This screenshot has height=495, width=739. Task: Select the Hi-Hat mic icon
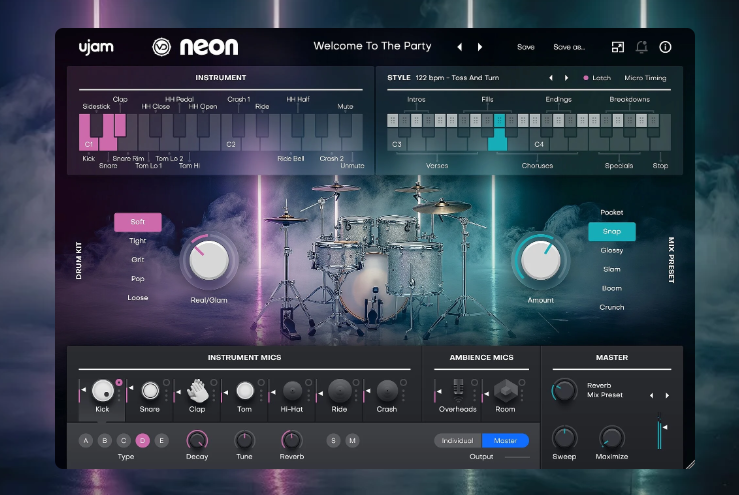[292, 390]
